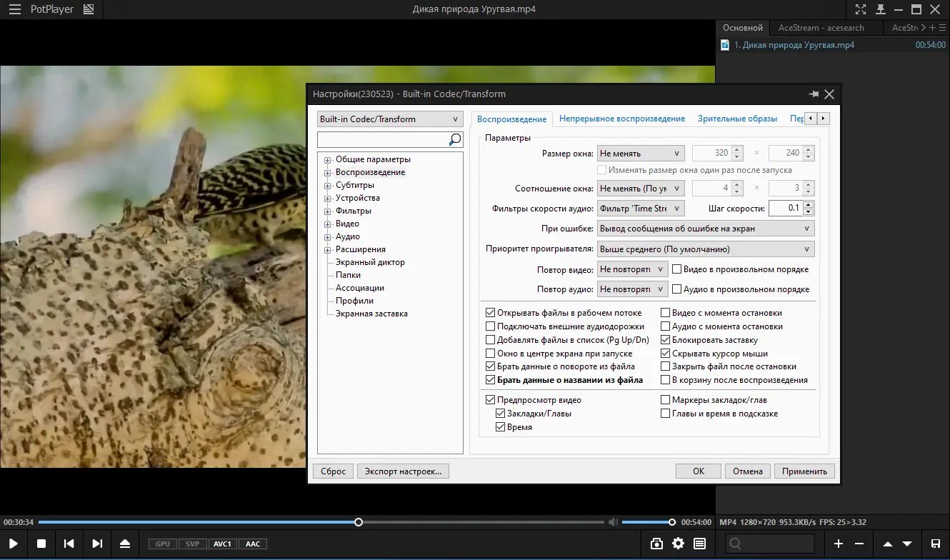Click the speaker mute icon
This screenshot has height=560, width=950.
[x=613, y=522]
